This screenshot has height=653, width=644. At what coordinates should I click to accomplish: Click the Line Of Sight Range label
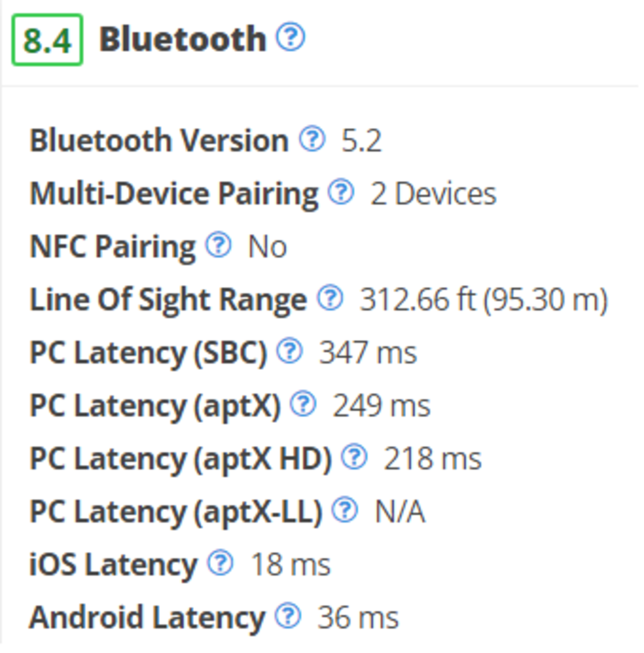point(168,300)
